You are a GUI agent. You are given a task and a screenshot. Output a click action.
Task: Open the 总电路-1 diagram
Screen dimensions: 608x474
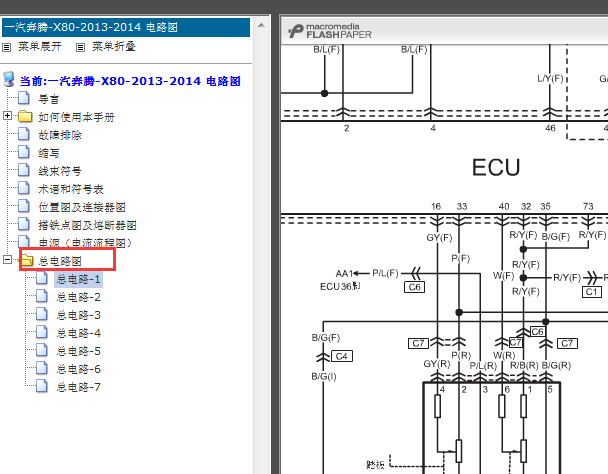point(78,279)
